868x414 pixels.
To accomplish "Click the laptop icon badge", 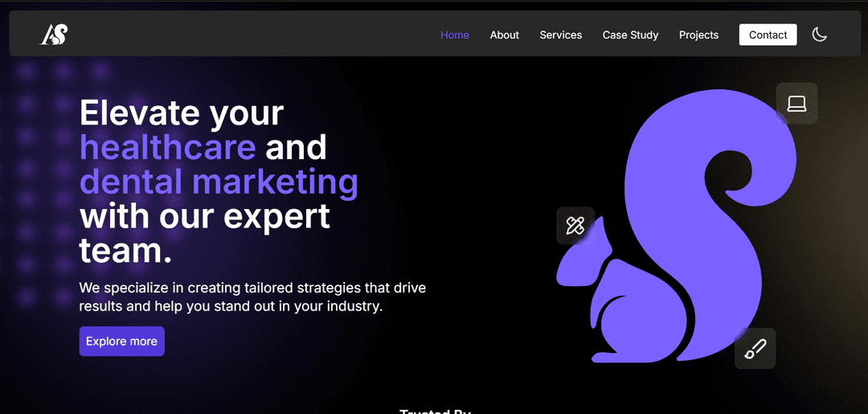I will 796,104.
